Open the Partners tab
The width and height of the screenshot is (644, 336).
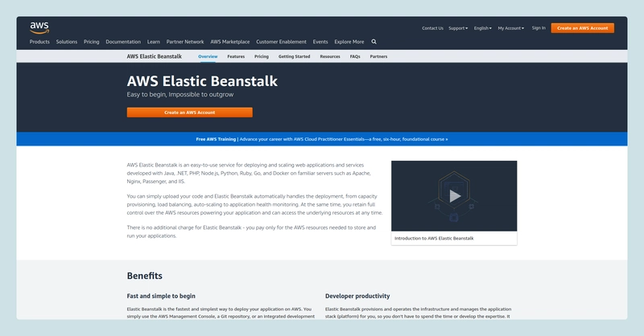[x=378, y=56]
